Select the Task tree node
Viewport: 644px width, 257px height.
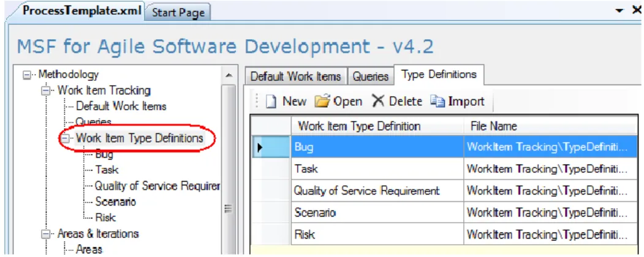click(107, 169)
